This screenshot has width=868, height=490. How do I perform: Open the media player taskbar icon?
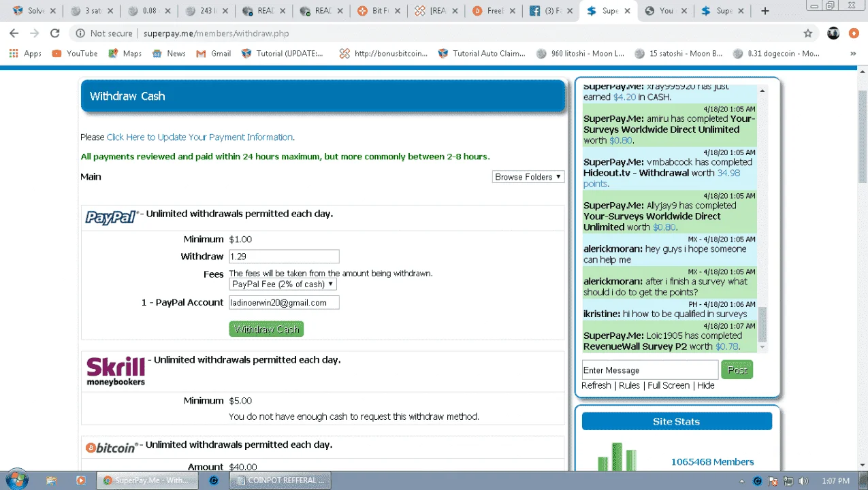80,480
